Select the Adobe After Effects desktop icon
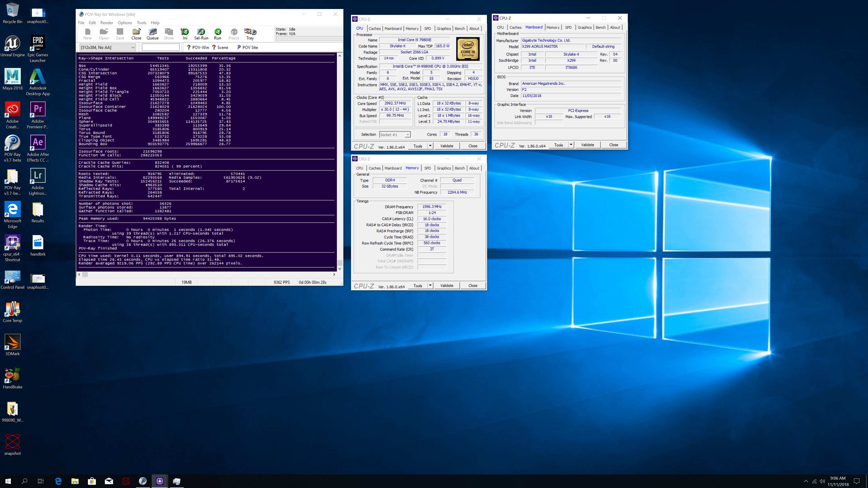 click(x=38, y=148)
